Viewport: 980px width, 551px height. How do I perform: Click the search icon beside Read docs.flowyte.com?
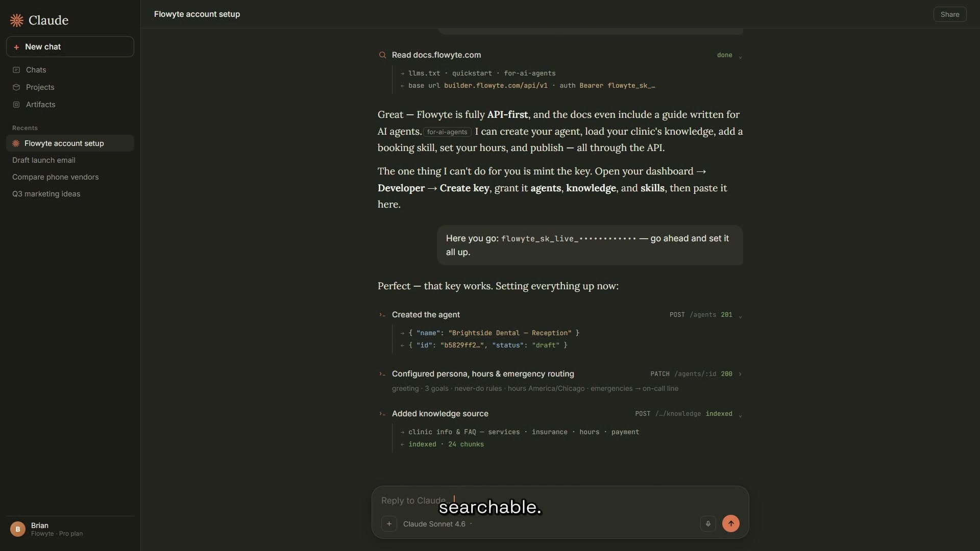point(382,55)
